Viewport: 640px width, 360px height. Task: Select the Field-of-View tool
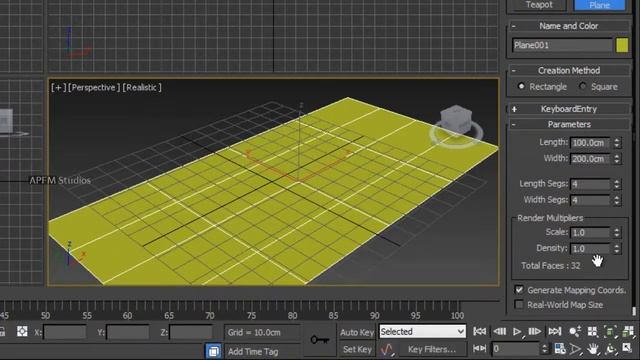coord(576,349)
